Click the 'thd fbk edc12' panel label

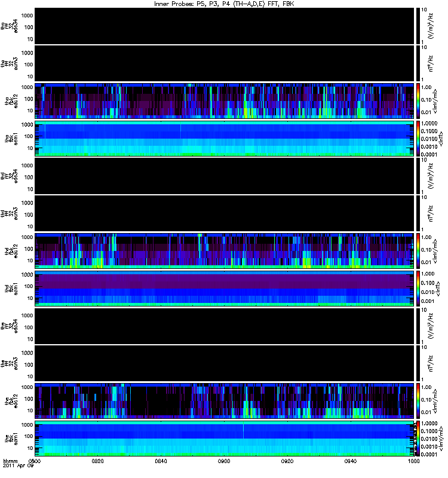click(x=11, y=251)
